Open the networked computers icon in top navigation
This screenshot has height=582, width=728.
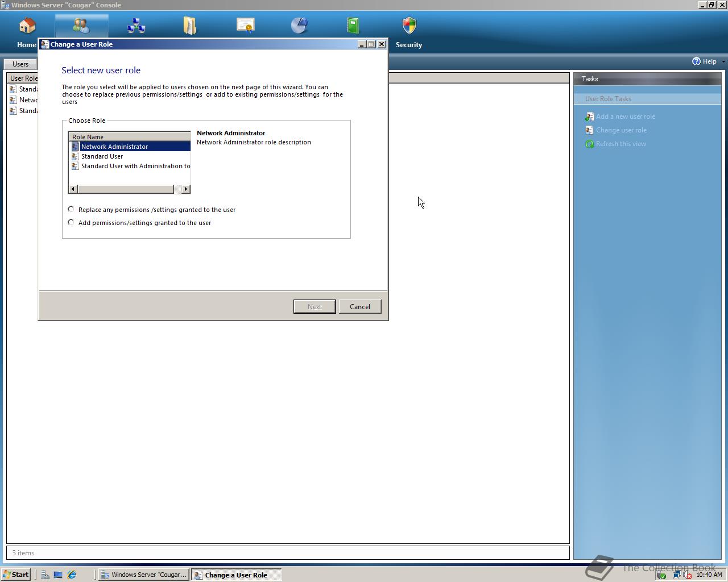(136, 26)
